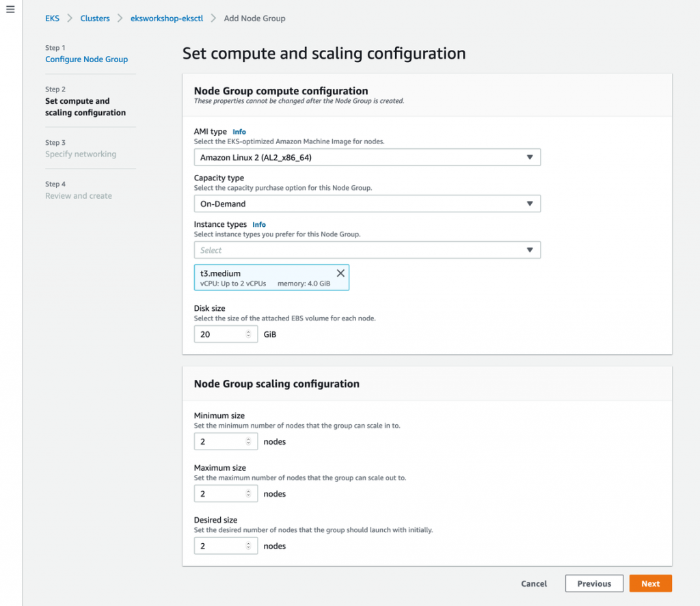This screenshot has height=606, width=700.
Task: Open Clusters breadcrumb link
Action: (95, 18)
